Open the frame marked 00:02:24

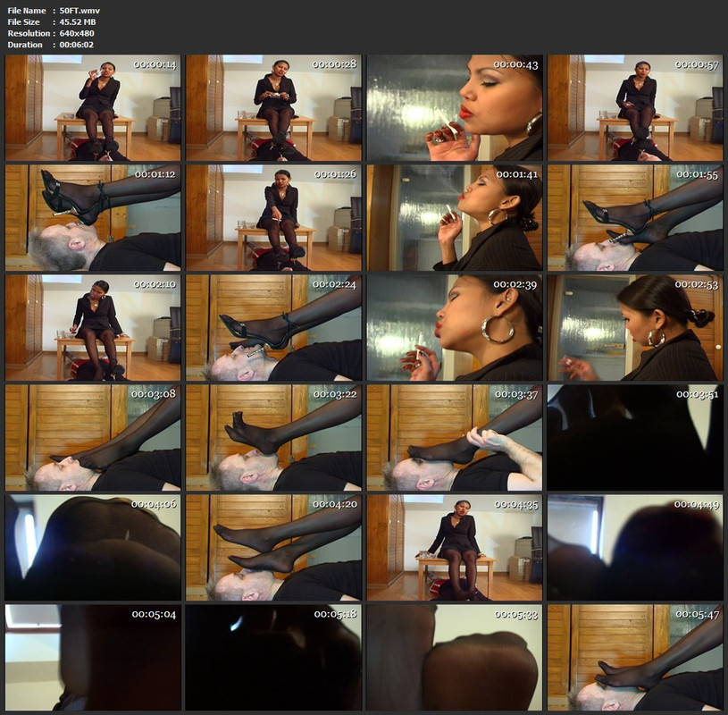273,328
